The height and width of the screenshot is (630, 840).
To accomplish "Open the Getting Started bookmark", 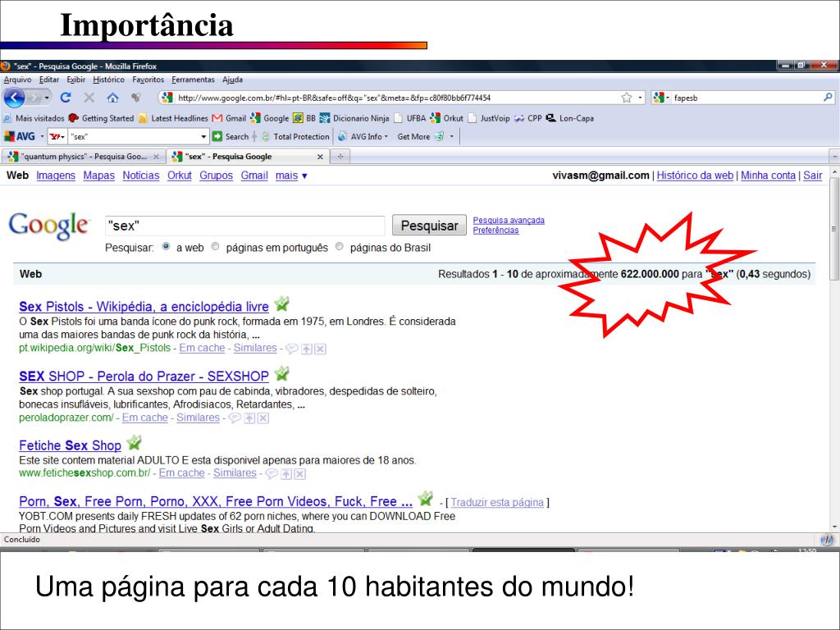I will (101, 118).
